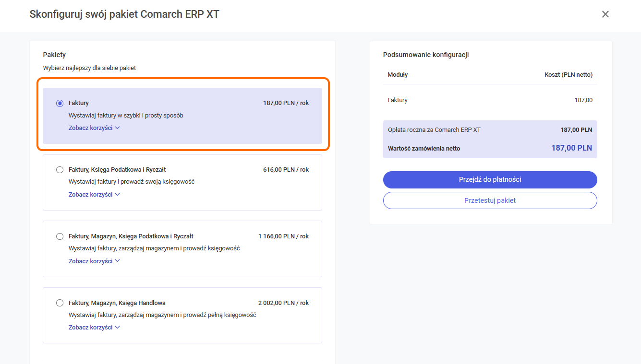
Task: Expand Zobacz korzyści under the 616,00 PLN package
Action: pos(94,195)
